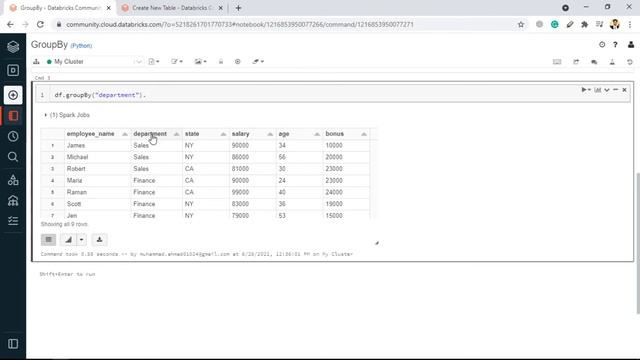Delete the cell with the X icon
Viewport: 640px width, 360px height.
point(624,90)
